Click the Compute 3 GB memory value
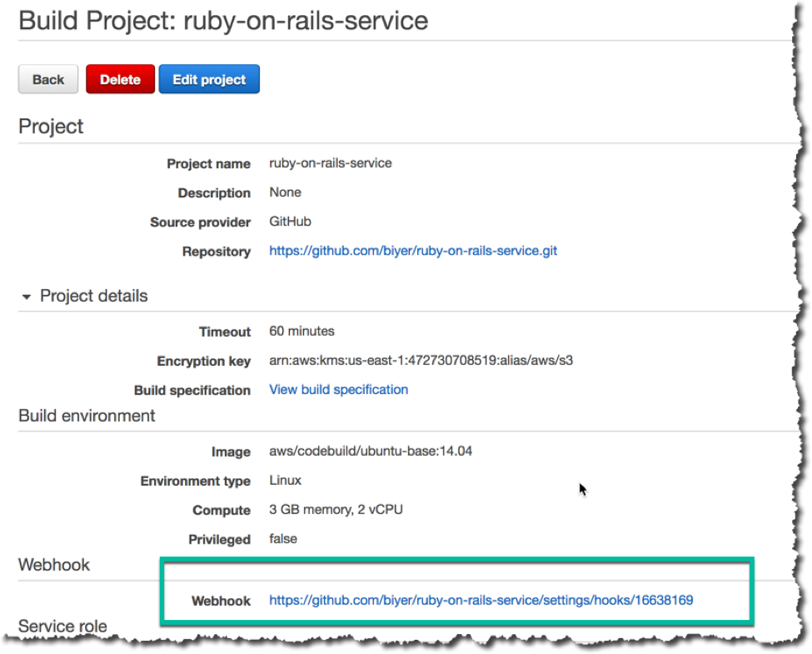The width and height of the screenshot is (812, 654). coord(336,510)
